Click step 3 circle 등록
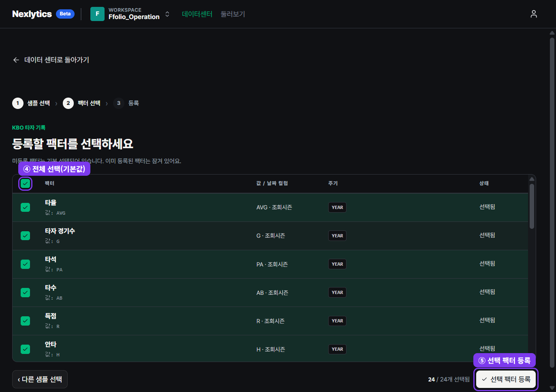Viewport: 556px width, 392px height. (x=118, y=103)
